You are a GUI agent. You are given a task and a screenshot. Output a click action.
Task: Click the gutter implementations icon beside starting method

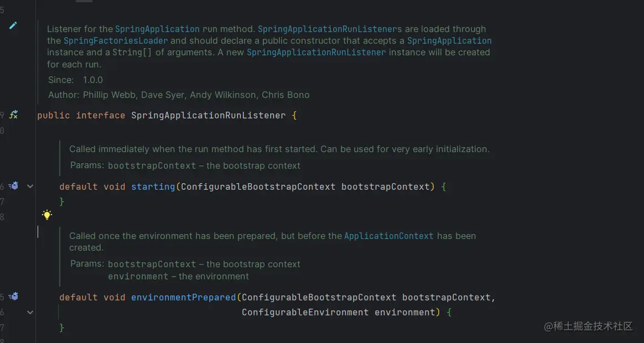(13, 186)
